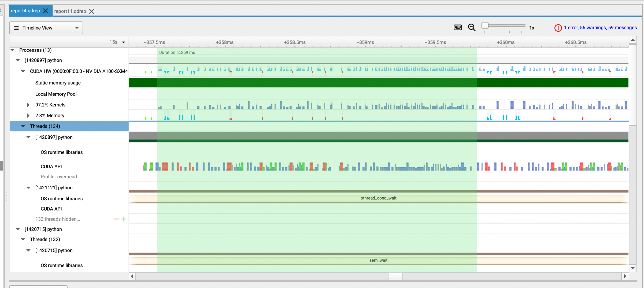Collapse the Threads (134) node
The height and width of the screenshot is (288, 644).
23,126
